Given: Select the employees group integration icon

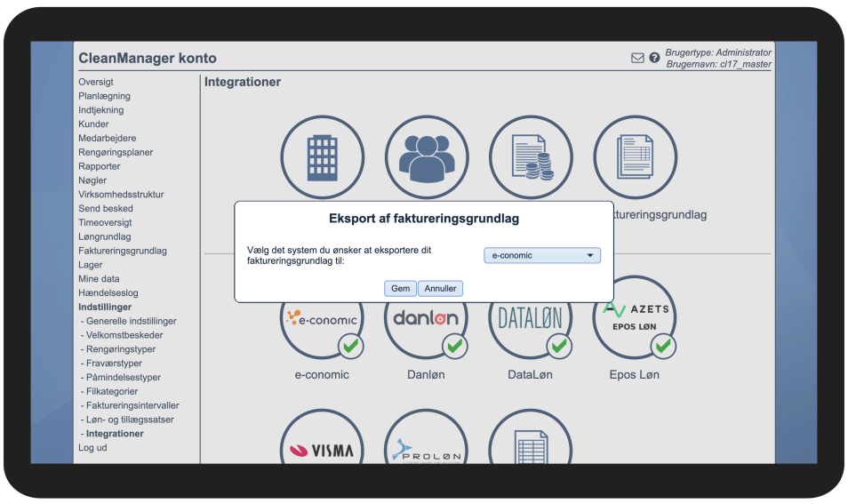Looking at the screenshot, I should point(427,157).
